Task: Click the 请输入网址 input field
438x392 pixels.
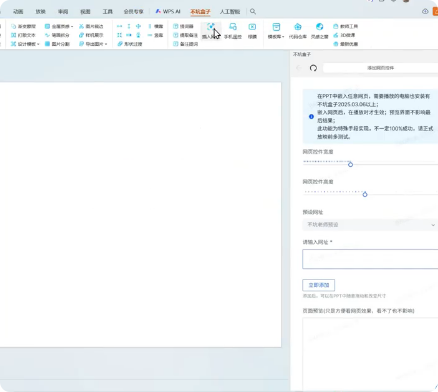Action: pyautogui.click(x=370, y=259)
